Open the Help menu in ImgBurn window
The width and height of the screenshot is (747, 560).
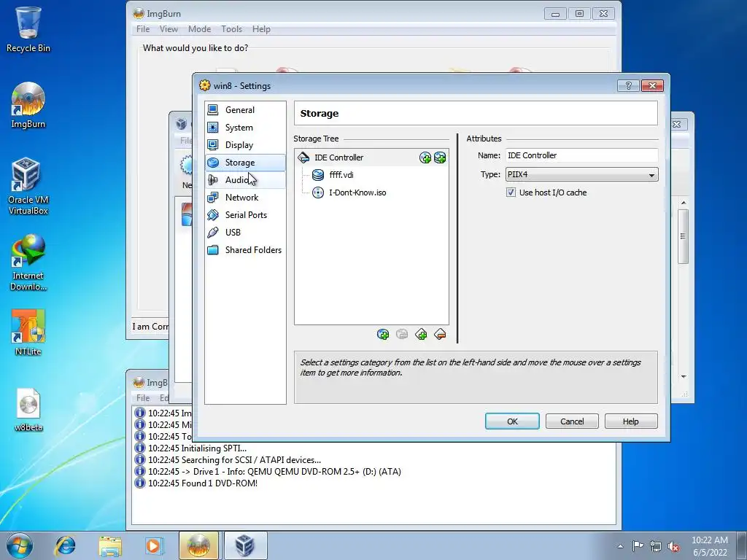click(x=261, y=29)
